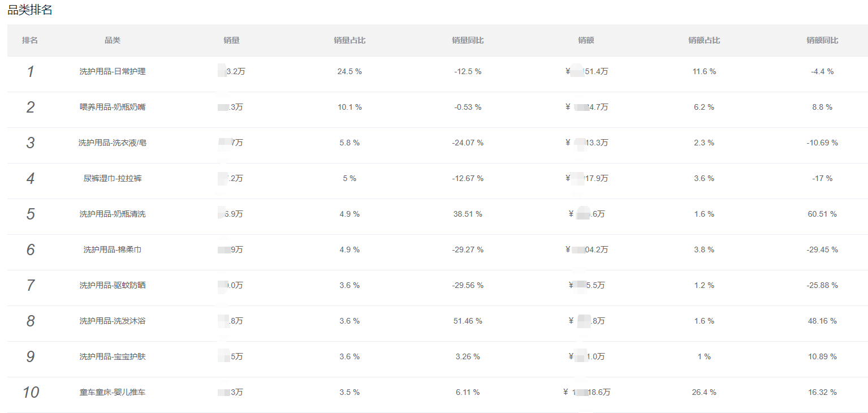Sort by the 销额 column header

point(586,40)
